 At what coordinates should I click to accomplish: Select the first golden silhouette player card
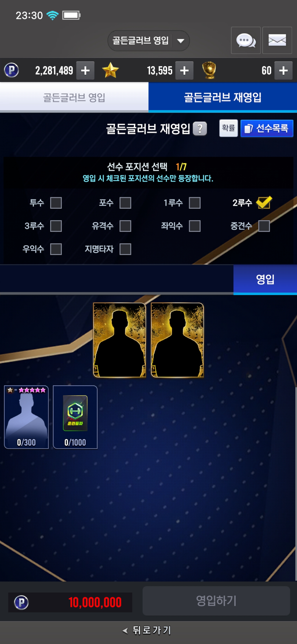120,340
